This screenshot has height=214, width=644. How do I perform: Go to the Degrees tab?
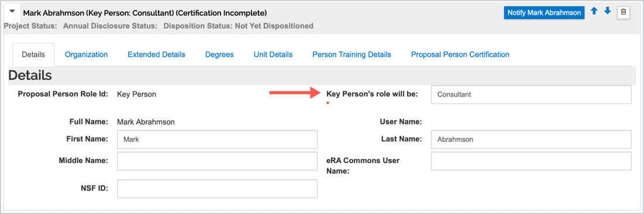[219, 54]
